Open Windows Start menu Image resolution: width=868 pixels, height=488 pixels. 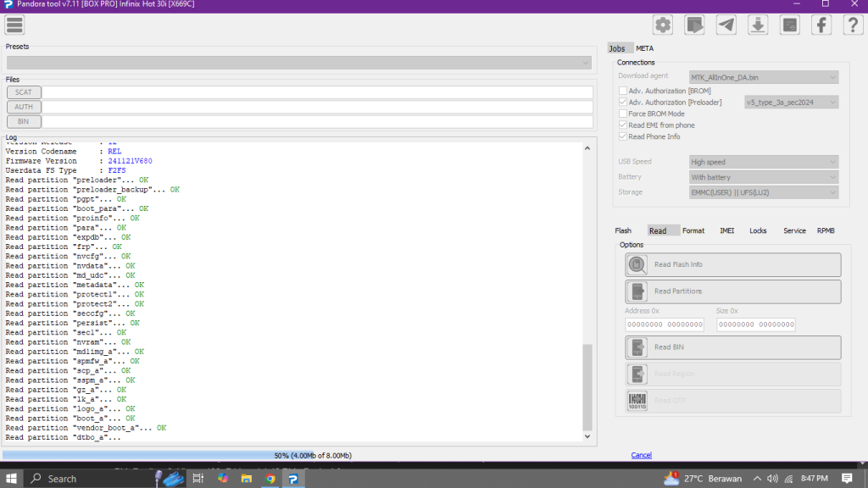[11, 479]
